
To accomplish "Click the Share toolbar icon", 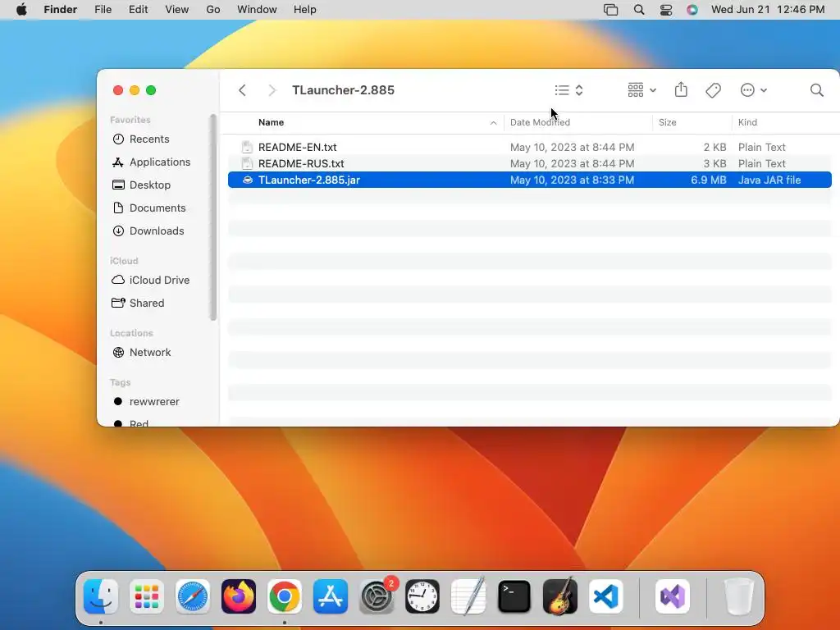I will click(681, 89).
